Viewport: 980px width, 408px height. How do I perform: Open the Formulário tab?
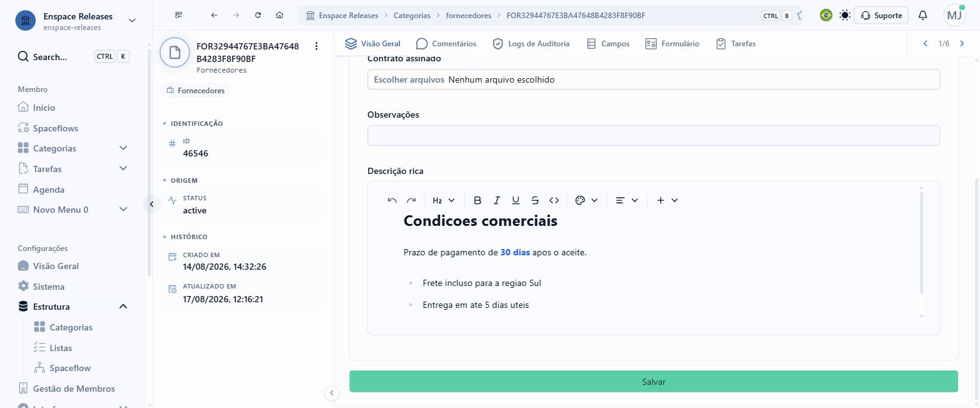coord(672,44)
